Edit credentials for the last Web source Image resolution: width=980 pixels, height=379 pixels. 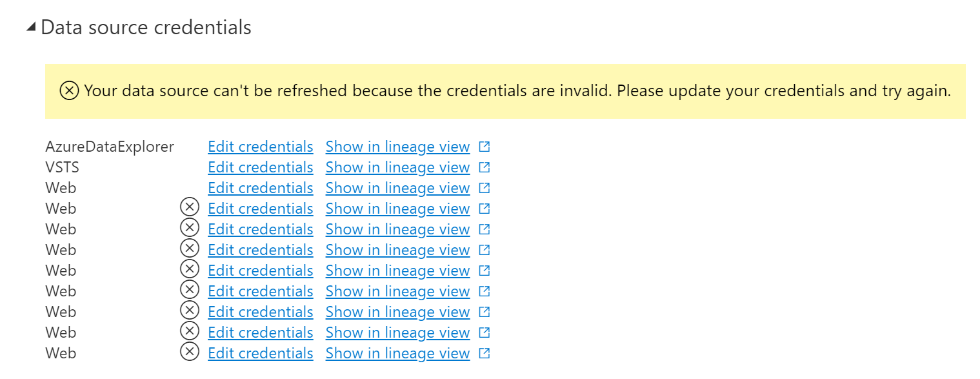(260, 353)
